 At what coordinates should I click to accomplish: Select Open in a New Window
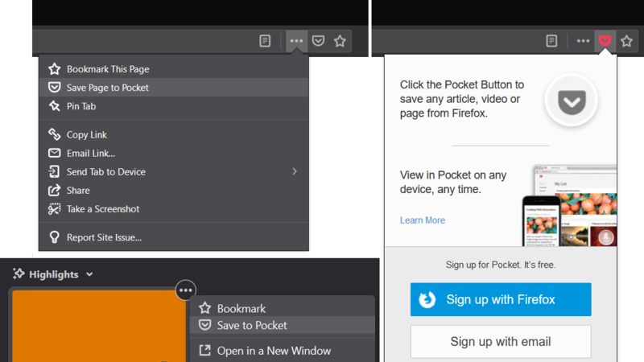point(283,351)
